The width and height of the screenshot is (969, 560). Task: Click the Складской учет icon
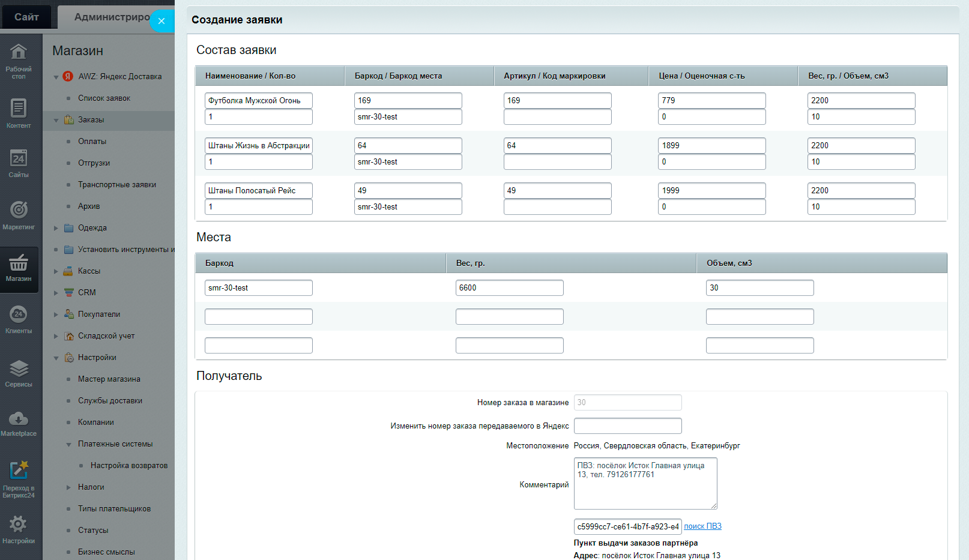69,336
